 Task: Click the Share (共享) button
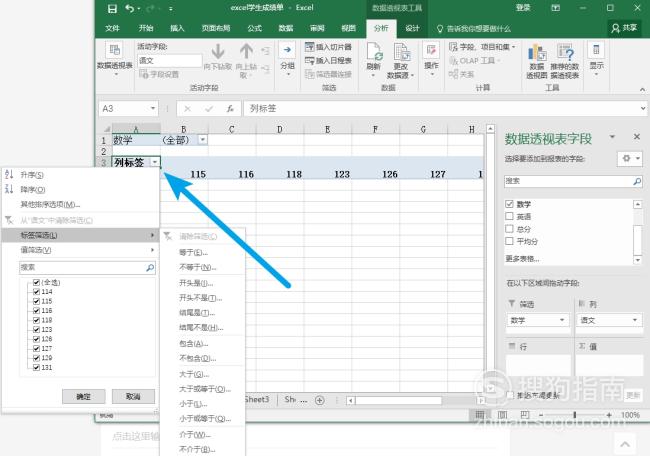(624, 28)
